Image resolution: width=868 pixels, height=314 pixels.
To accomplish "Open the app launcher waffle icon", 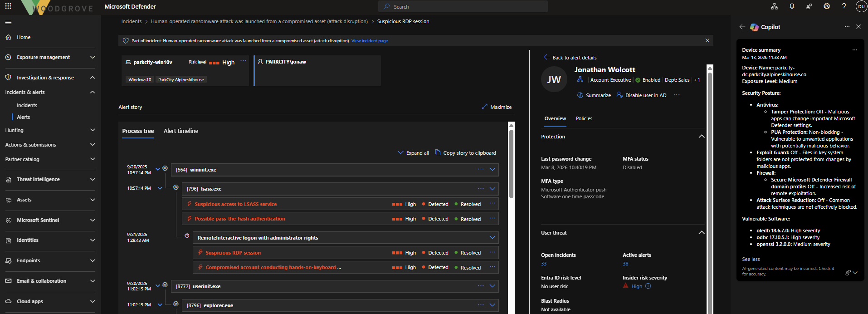I will click(8, 6).
